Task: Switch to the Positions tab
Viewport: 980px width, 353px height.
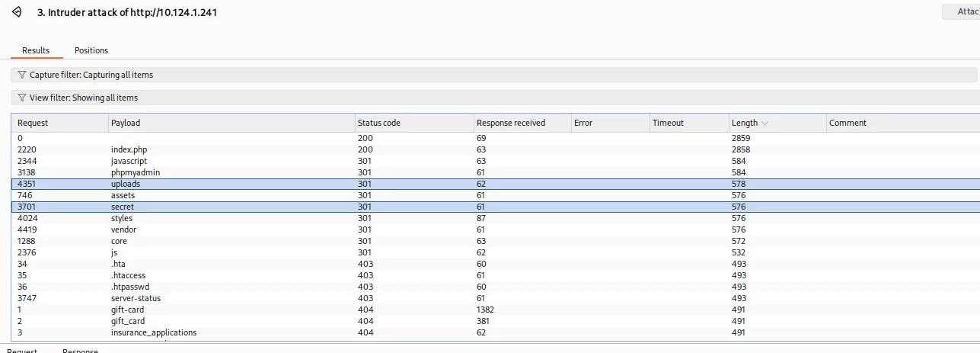Action: click(91, 50)
